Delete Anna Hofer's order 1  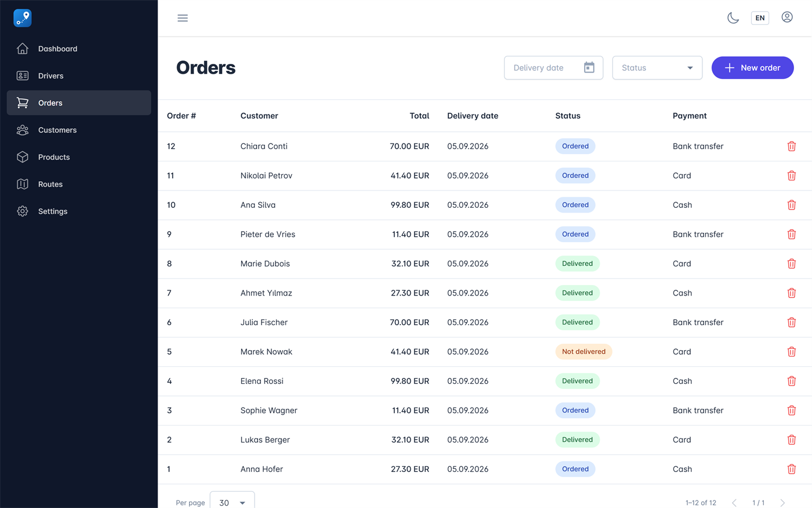(792, 469)
